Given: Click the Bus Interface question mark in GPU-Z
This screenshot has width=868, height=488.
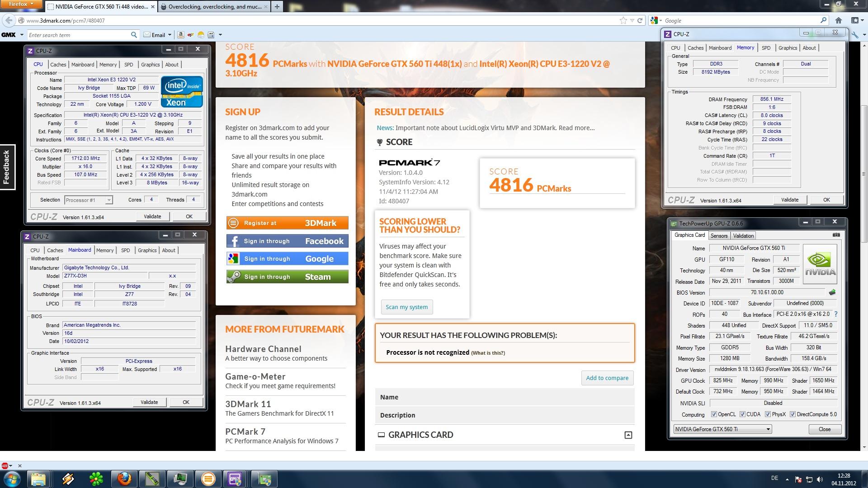Looking at the screenshot, I should [x=835, y=314].
